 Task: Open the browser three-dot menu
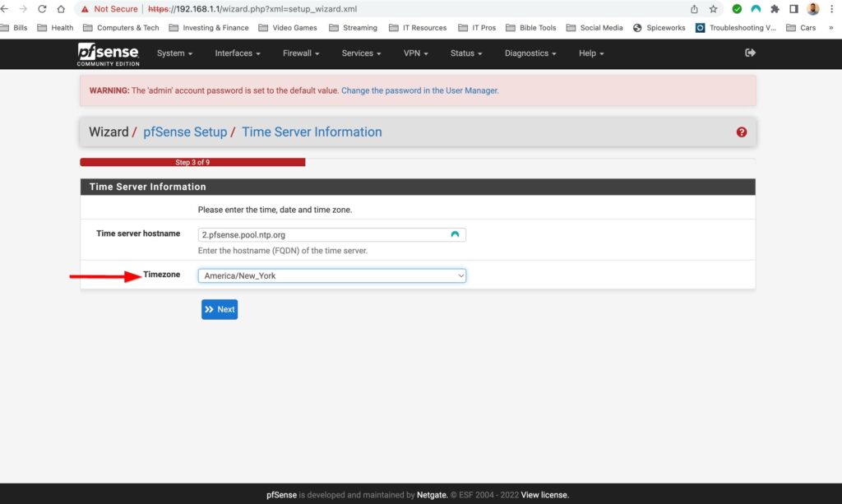coord(832,9)
